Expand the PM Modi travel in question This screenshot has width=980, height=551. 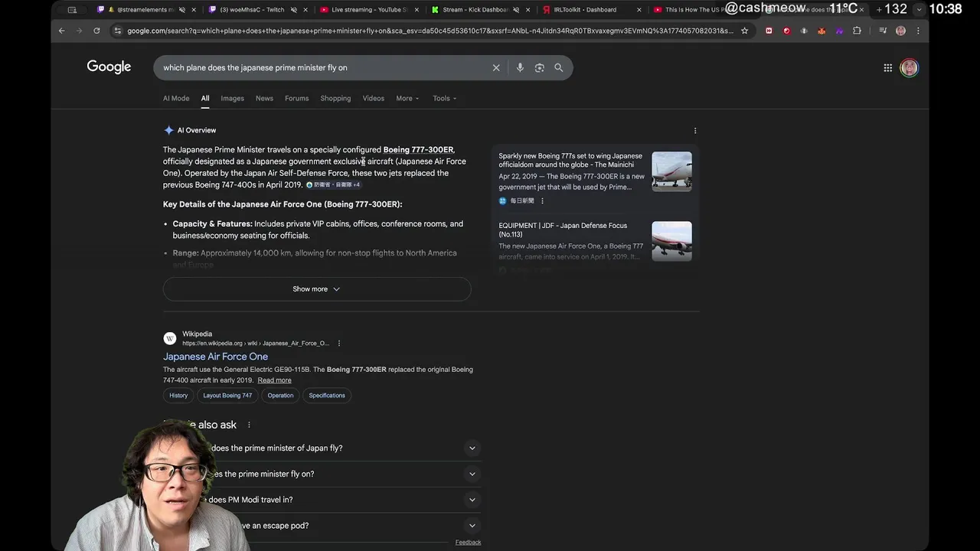coord(472,500)
